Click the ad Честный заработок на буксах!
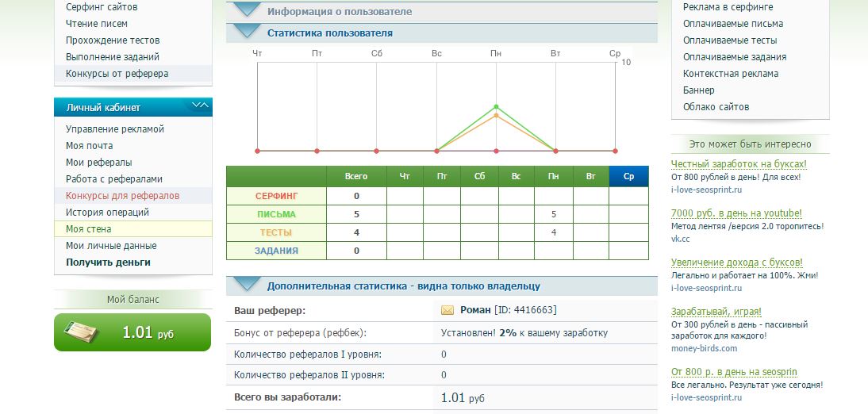The image size is (868, 414). [x=739, y=164]
